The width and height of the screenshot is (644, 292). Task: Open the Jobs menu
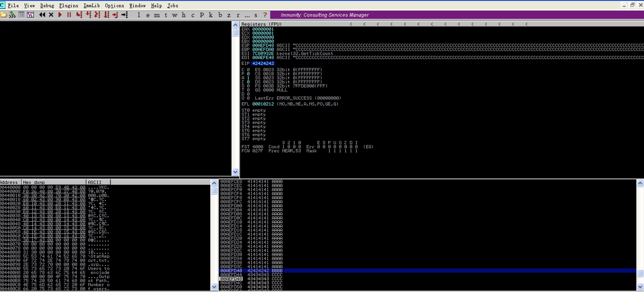point(173,5)
